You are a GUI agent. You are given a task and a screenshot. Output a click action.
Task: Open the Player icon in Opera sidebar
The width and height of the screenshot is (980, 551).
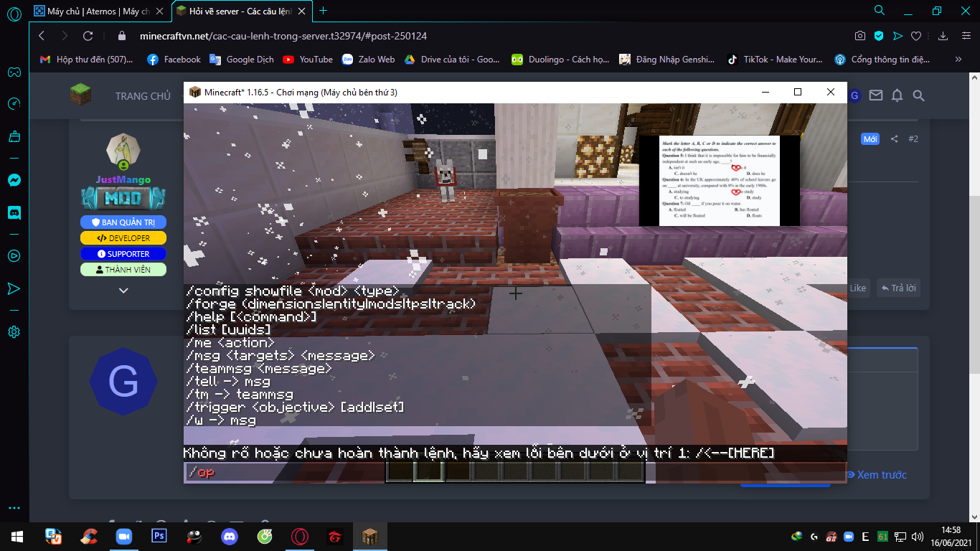tap(14, 255)
